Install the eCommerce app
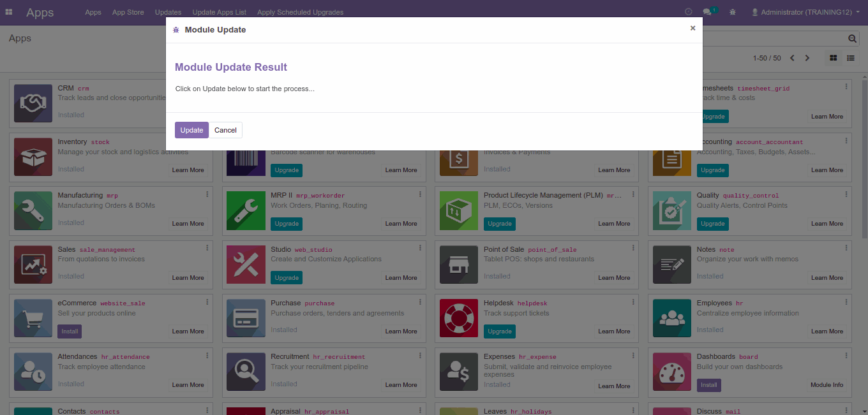The image size is (868, 415). pyautogui.click(x=70, y=331)
